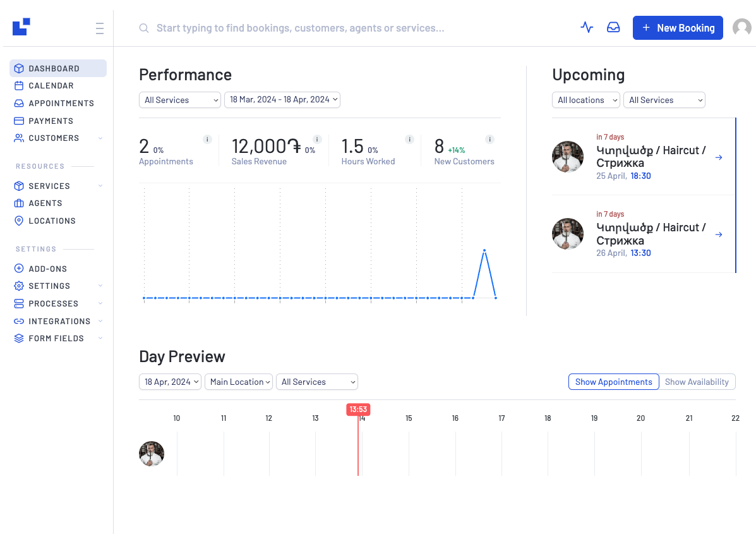Click the user avatar in top right
Image resolution: width=756 pixels, height=534 pixels.
[741, 28]
